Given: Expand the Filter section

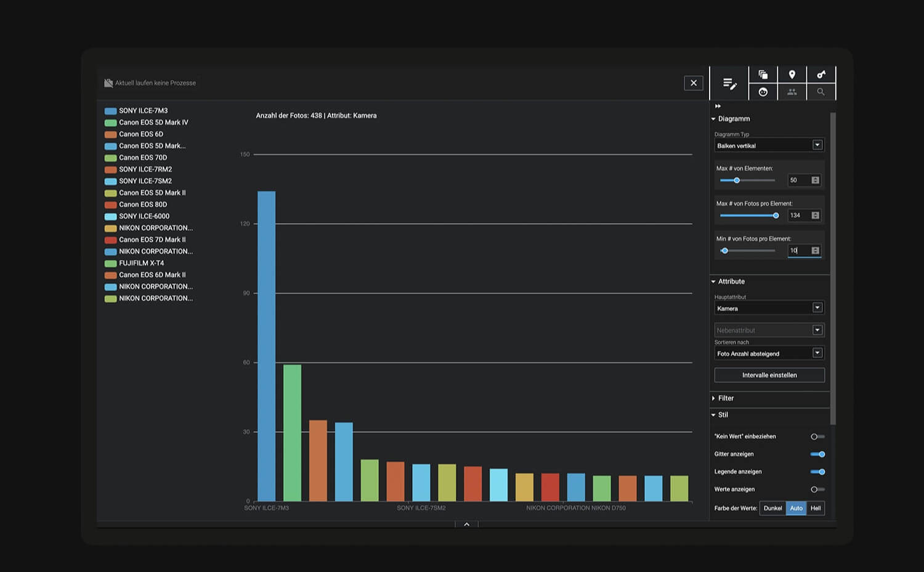Looking at the screenshot, I should (723, 398).
